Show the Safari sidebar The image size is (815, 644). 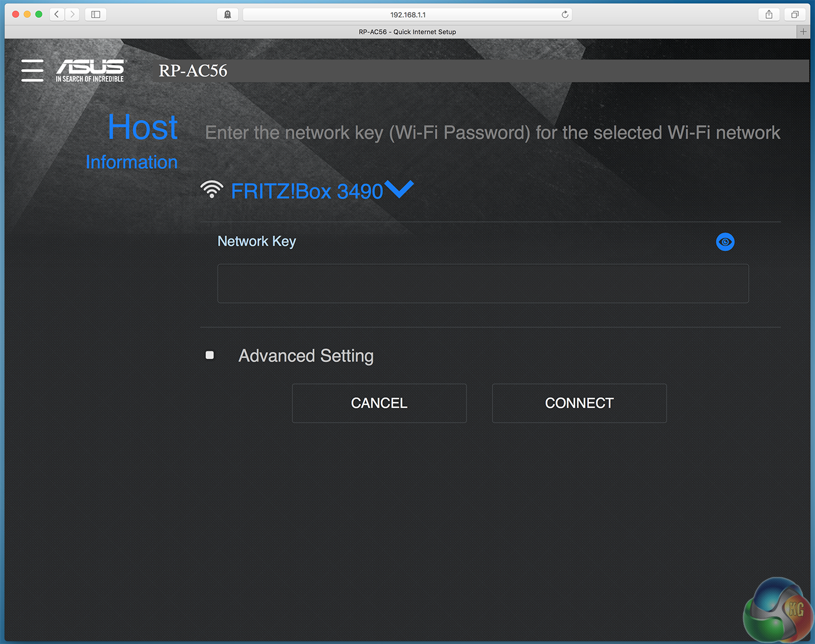96,14
